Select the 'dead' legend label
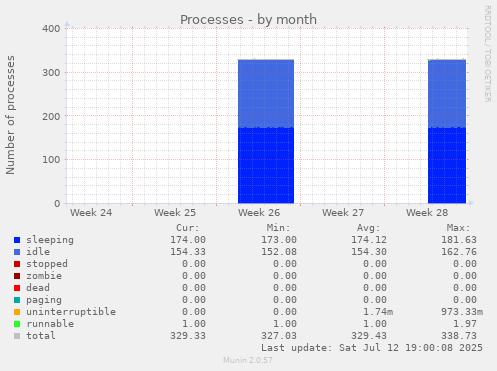 (x=38, y=288)
